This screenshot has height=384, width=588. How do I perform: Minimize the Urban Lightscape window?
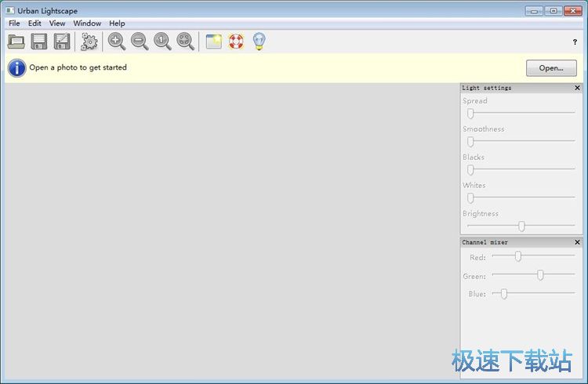pyautogui.click(x=534, y=11)
